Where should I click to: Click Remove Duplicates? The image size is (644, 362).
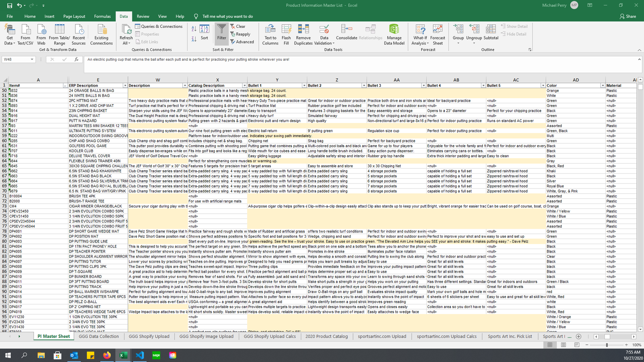point(303,35)
